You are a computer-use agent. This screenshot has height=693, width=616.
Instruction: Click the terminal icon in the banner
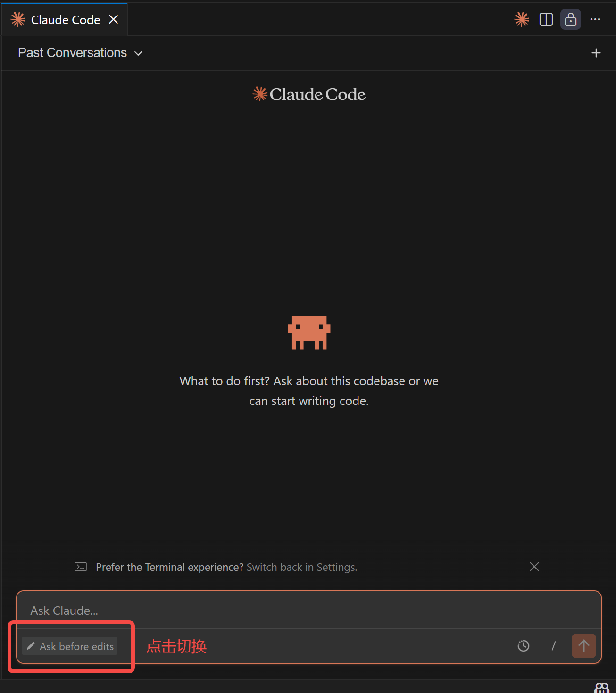(x=81, y=567)
